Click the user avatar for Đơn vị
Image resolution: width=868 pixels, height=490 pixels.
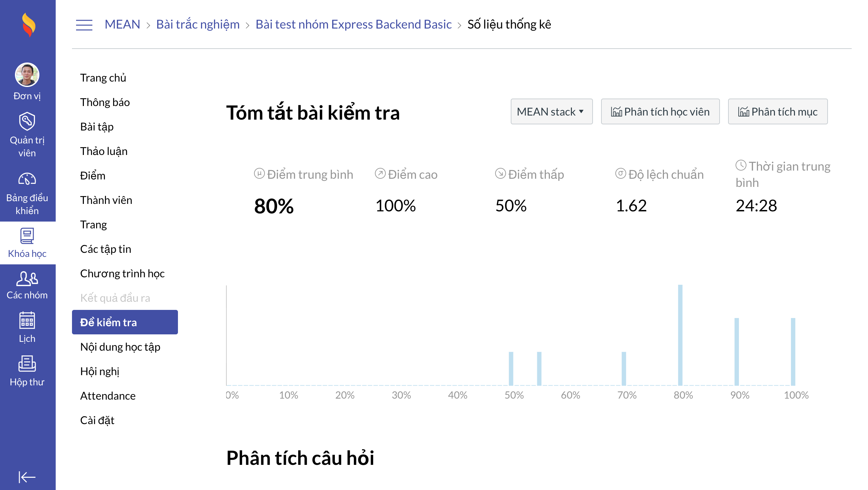pyautogui.click(x=27, y=75)
